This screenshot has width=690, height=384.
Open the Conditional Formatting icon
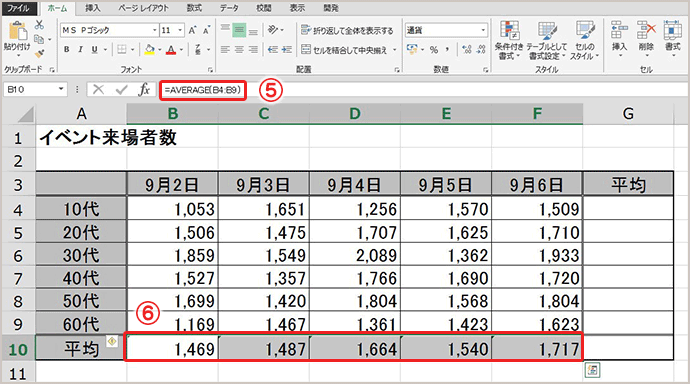509,31
